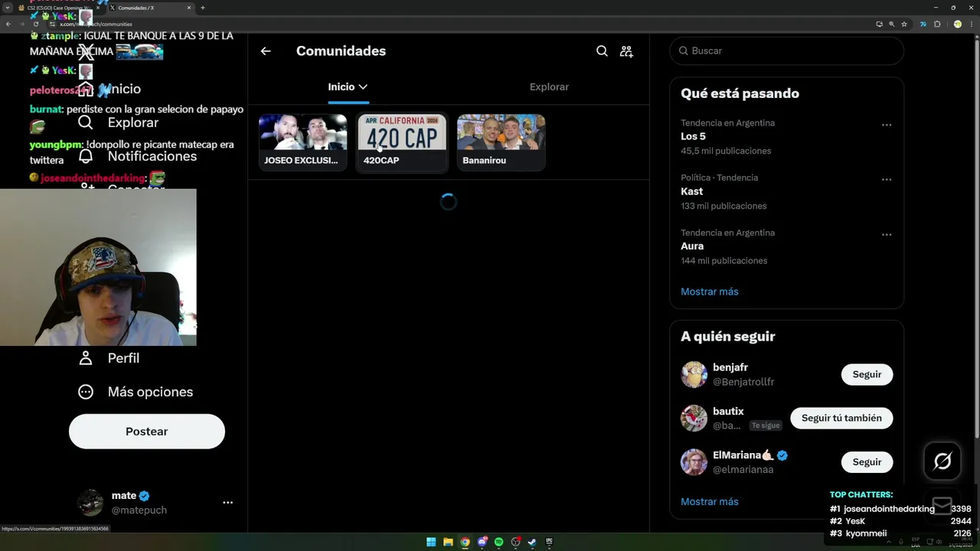This screenshot has width=980, height=551.
Task: Click Mostrar más under trends
Action: (x=710, y=292)
